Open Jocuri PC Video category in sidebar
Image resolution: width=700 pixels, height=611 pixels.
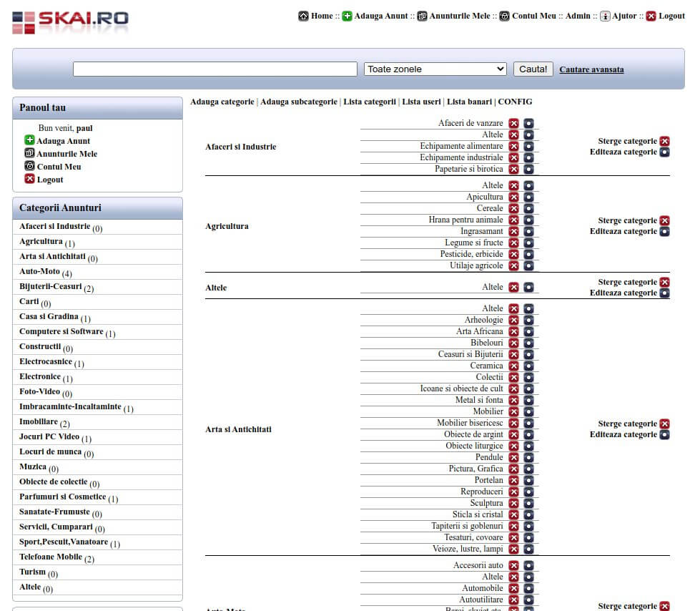pos(49,436)
